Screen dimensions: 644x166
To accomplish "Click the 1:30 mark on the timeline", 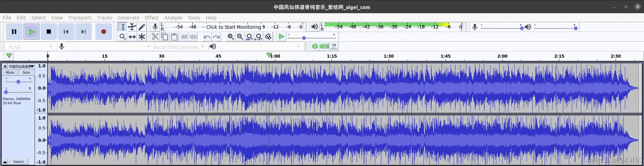I will click(x=389, y=56).
